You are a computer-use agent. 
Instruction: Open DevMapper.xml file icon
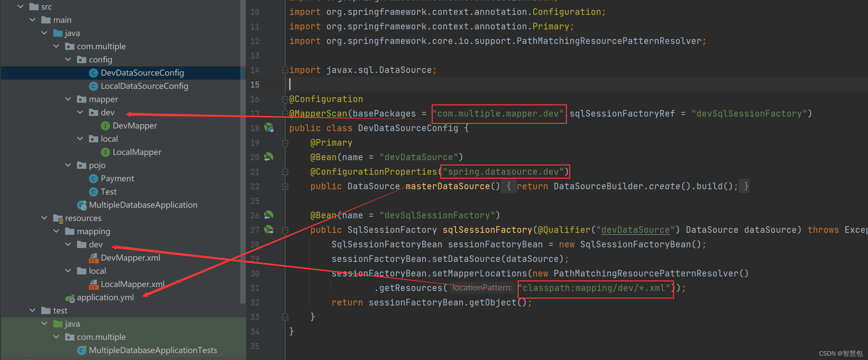[93, 258]
